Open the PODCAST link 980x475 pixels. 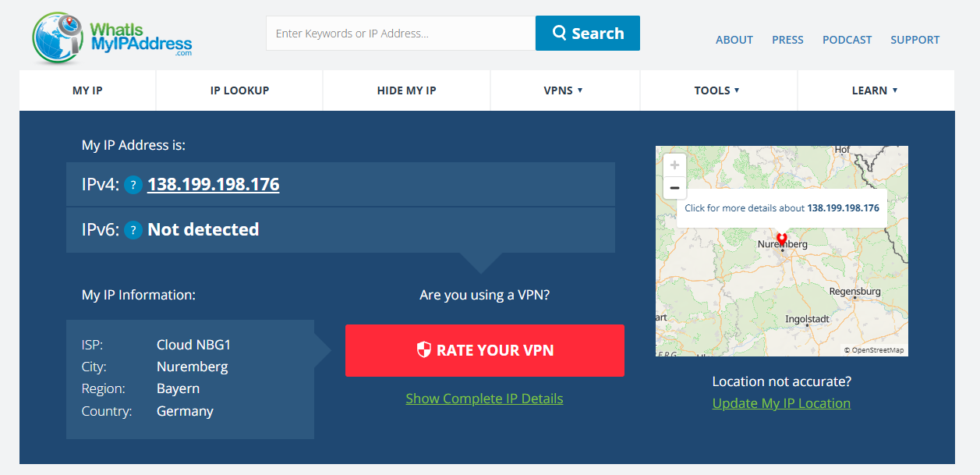pyautogui.click(x=847, y=40)
